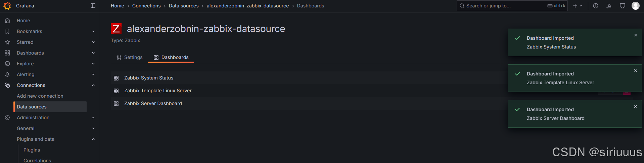Collapse the Plugins and data chevron
The image size is (644, 163).
click(93, 139)
